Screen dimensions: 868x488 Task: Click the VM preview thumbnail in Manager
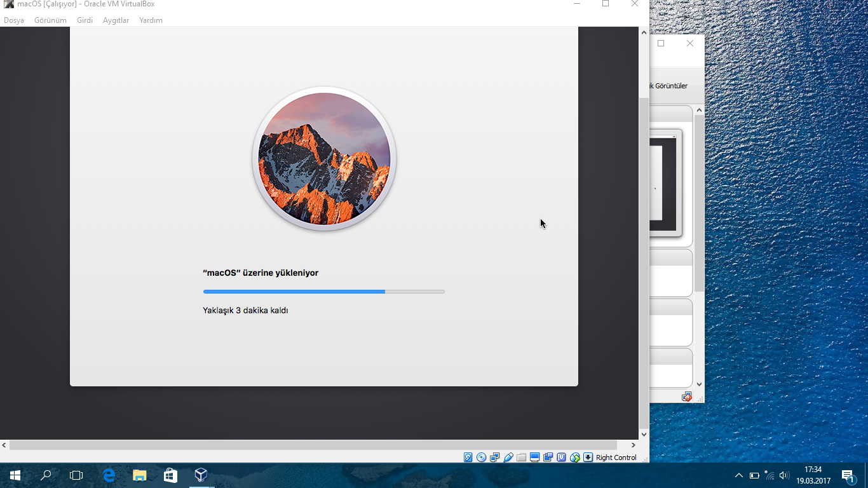click(665, 183)
